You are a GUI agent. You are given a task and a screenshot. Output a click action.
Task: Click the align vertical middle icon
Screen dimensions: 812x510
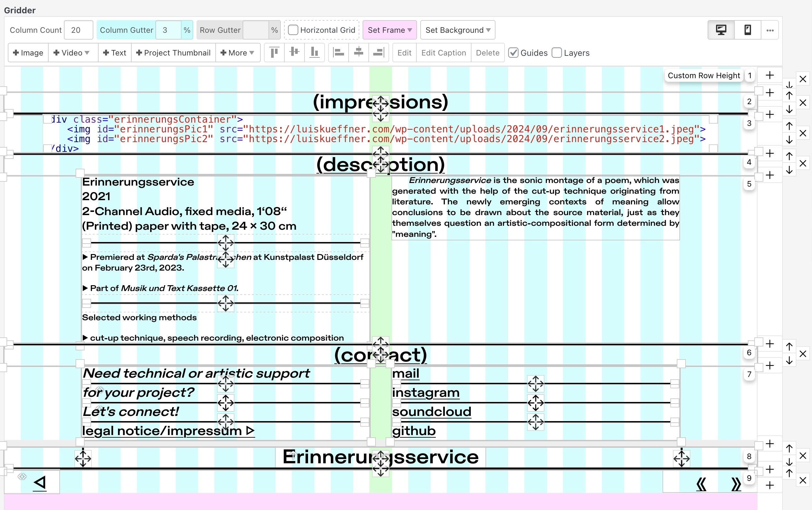(x=294, y=53)
